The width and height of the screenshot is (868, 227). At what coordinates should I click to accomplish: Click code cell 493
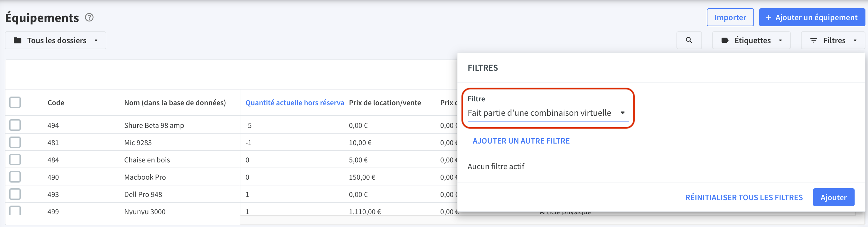pyautogui.click(x=53, y=194)
